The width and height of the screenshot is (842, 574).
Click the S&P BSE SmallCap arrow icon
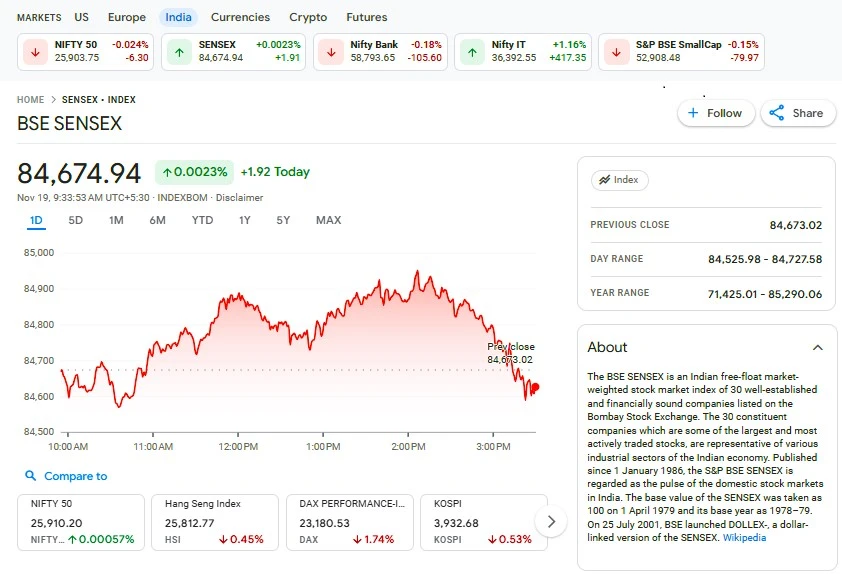point(616,52)
